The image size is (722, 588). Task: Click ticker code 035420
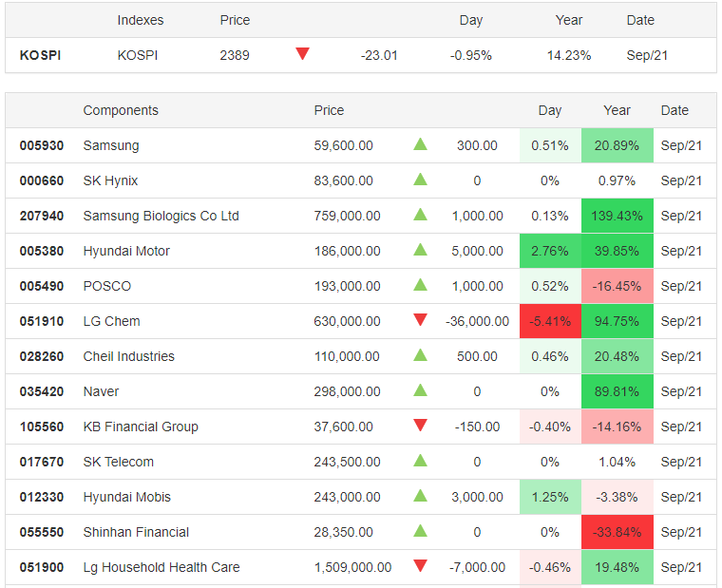pyautogui.click(x=42, y=391)
